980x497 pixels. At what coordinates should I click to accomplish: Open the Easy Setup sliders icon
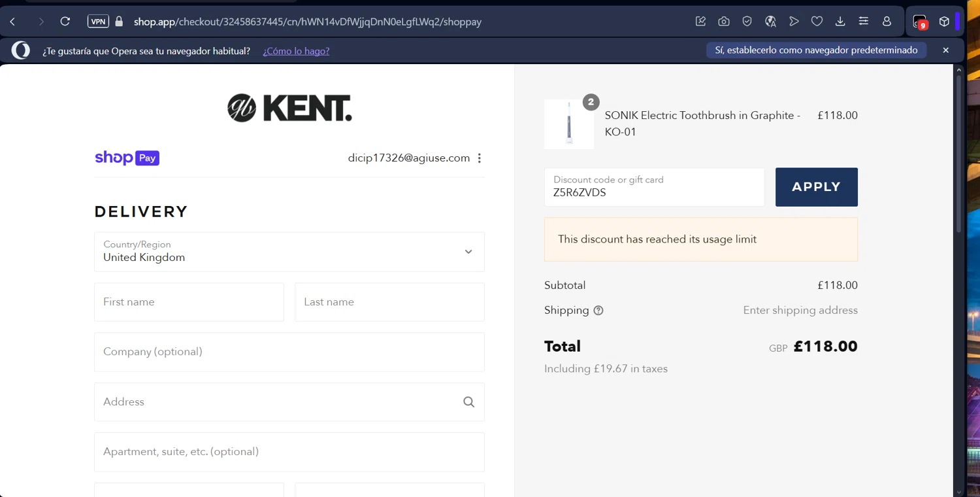(864, 22)
